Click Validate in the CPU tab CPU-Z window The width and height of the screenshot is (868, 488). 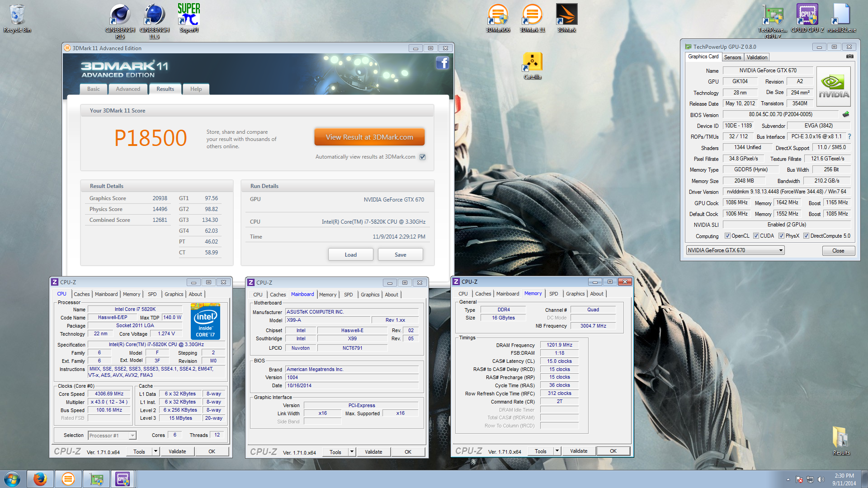(x=177, y=451)
